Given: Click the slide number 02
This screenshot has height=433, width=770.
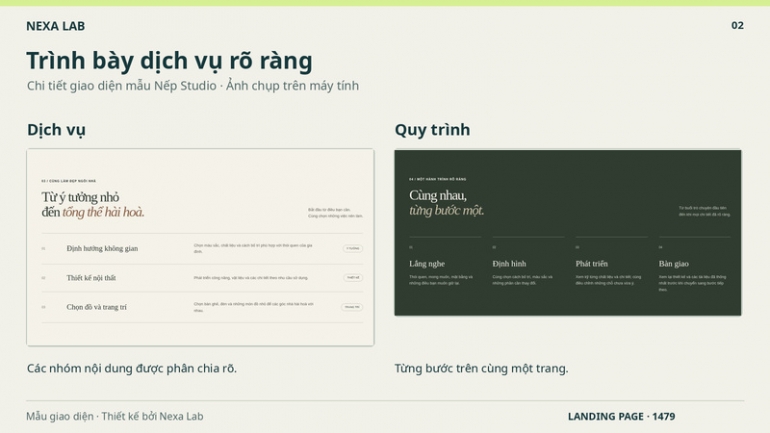Looking at the screenshot, I should 737,26.
